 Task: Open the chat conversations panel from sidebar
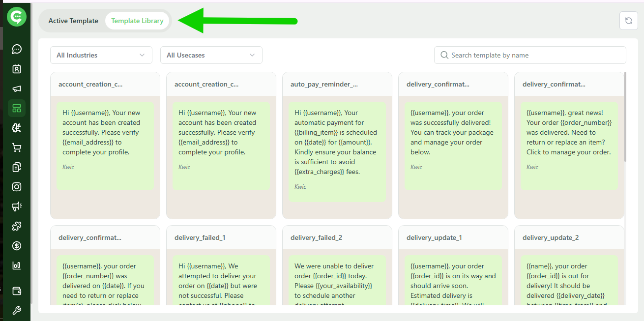16,49
